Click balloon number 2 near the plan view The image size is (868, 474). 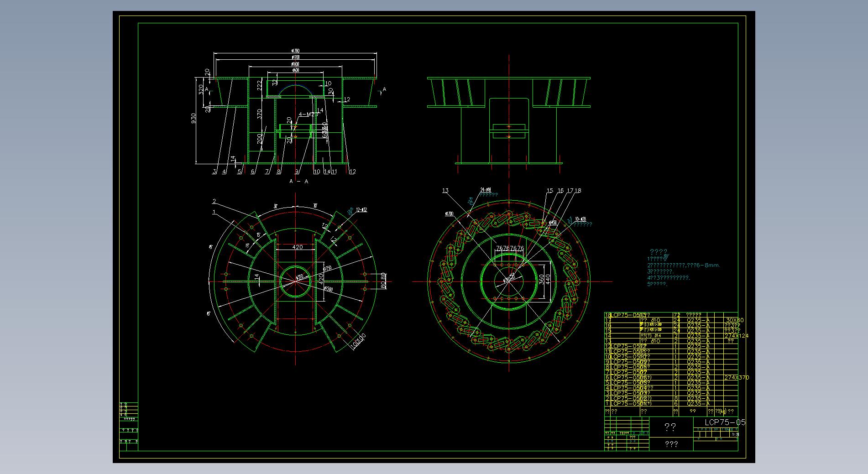click(214, 201)
